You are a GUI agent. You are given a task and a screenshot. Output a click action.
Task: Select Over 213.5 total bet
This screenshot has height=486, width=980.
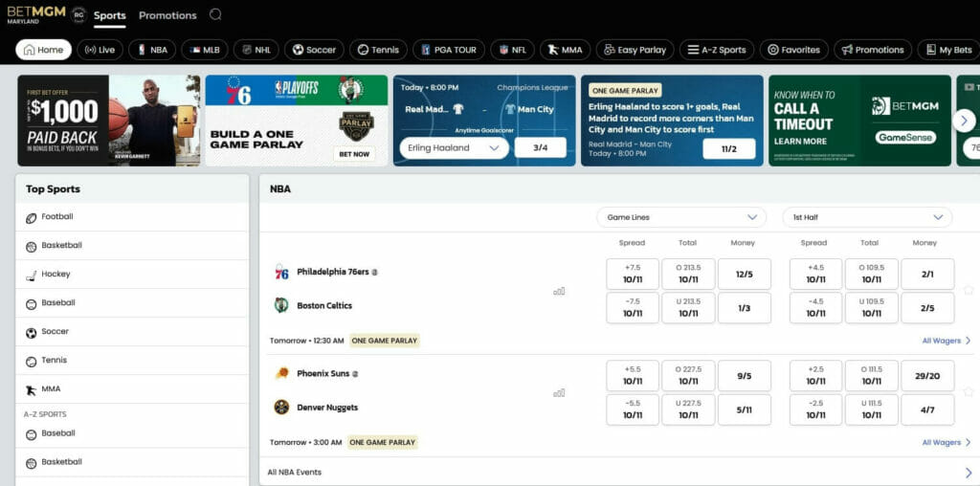point(688,275)
